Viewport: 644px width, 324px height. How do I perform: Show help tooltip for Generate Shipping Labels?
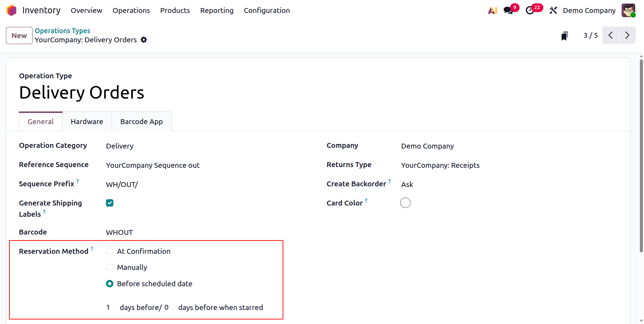[x=44, y=211]
